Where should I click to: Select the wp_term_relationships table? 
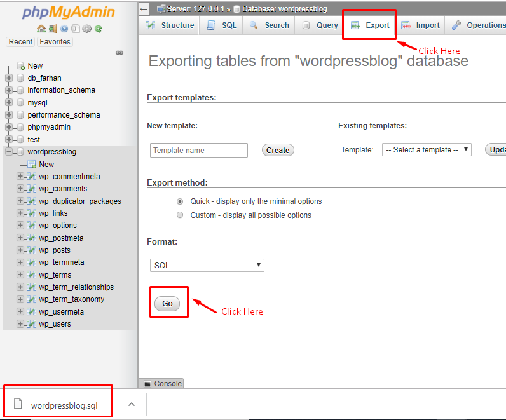click(x=76, y=287)
